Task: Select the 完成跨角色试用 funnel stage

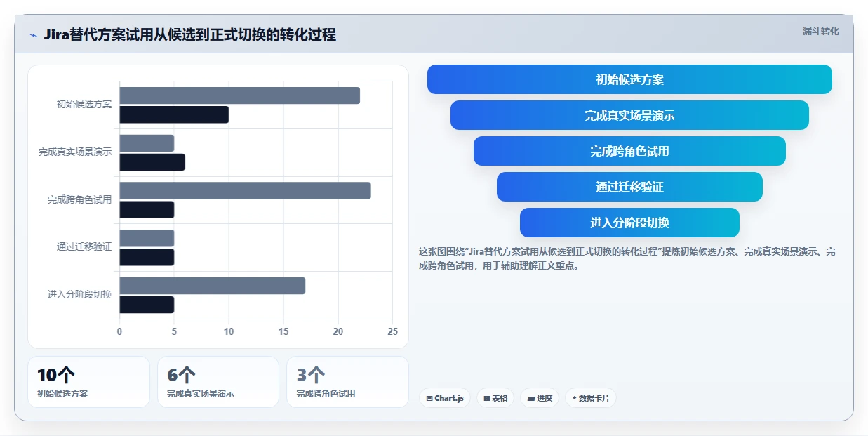Action: coord(629,151)
